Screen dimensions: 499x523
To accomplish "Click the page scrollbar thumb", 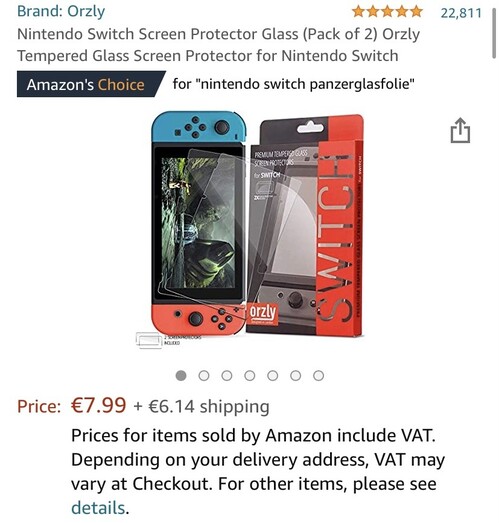I will tap(494, 33).
